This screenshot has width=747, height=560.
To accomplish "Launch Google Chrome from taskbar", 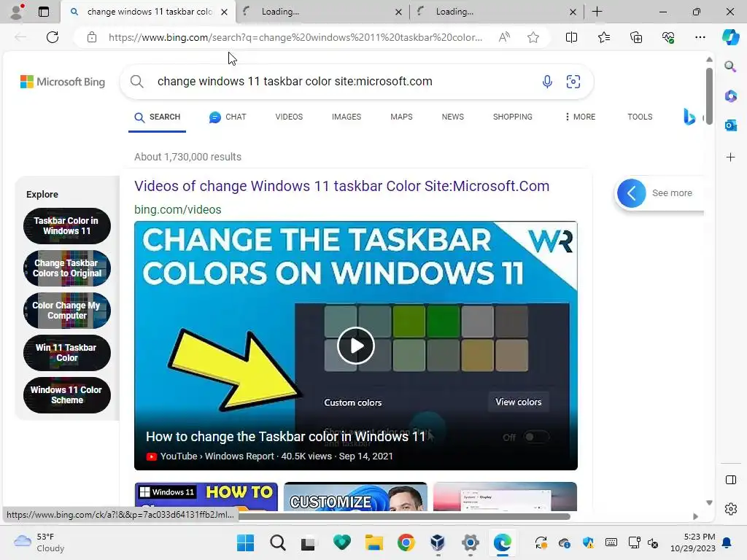I will [406, 542].
